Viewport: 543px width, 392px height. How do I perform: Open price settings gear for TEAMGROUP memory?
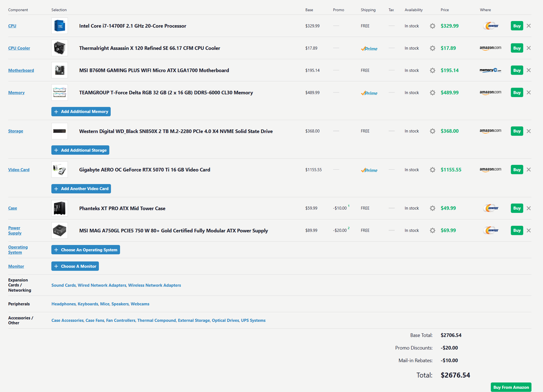click(432, 93)
